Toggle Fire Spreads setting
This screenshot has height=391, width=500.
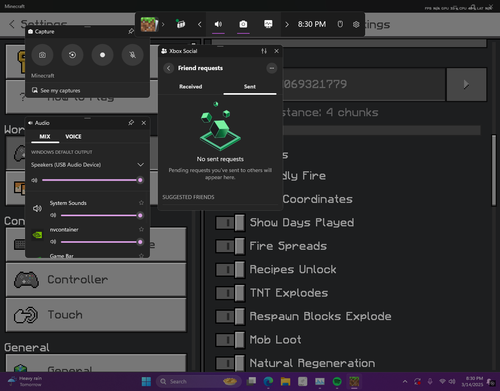point(230,246)
